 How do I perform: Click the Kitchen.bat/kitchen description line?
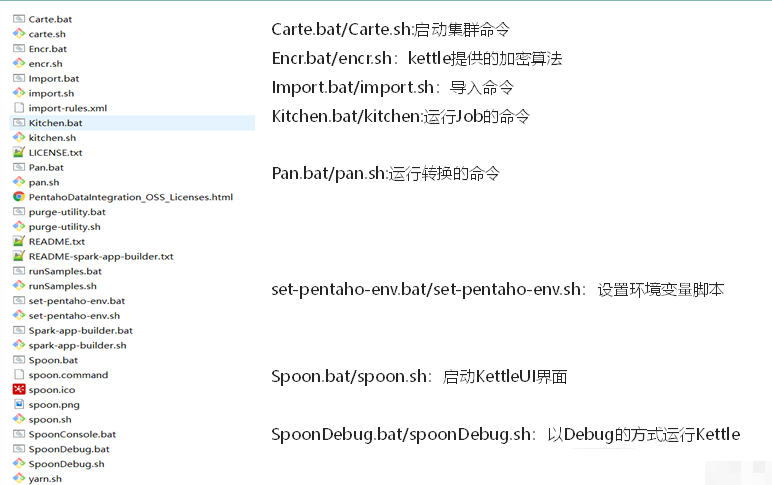(400, 116)
